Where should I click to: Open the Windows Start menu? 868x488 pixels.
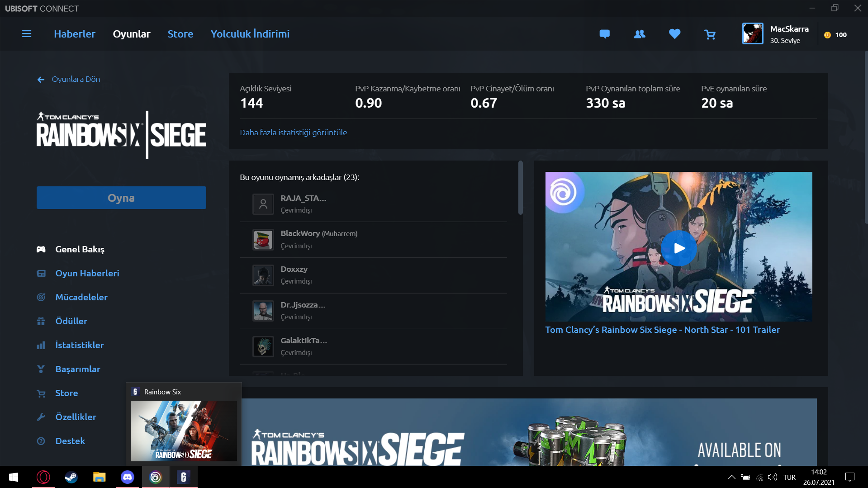click(x=14, y=477)
